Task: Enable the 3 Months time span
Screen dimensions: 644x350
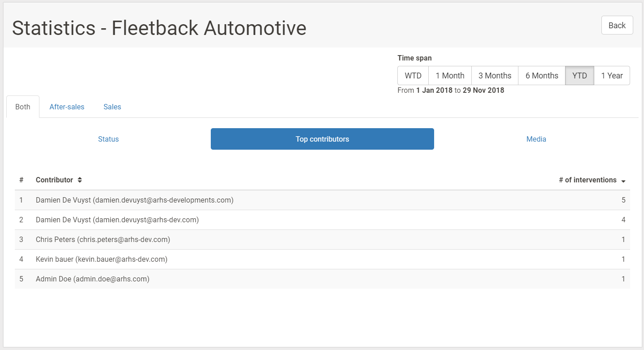Action: click(x=495, y=75)
